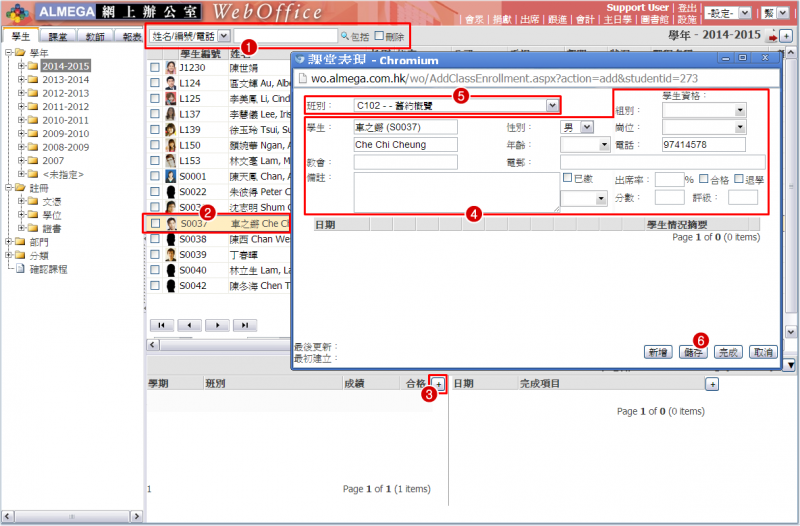Click the 確認課程 document icon
Viewport: 800px width, 526px height.
tap(20, 268)
